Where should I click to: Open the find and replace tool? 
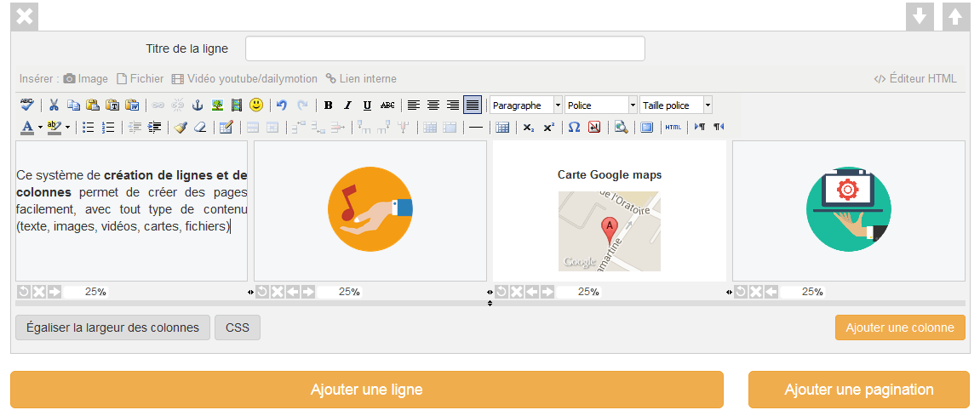(x=621, y=128)
